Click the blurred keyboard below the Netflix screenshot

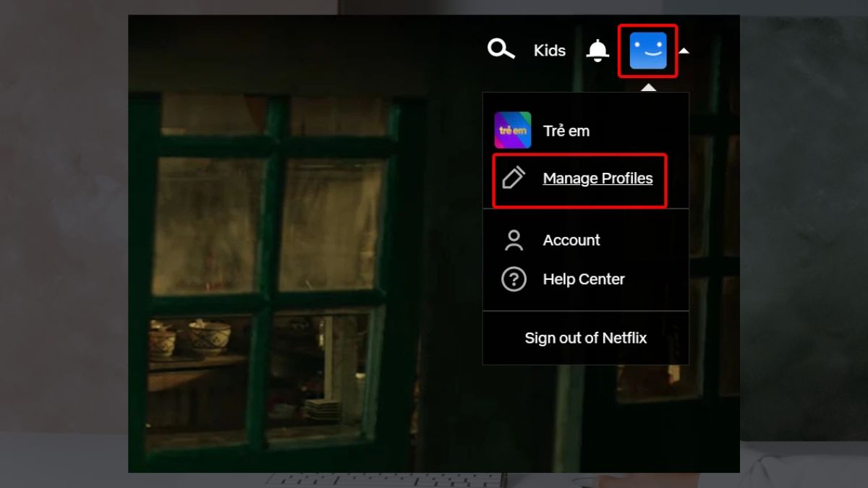(x=383, y=479)
